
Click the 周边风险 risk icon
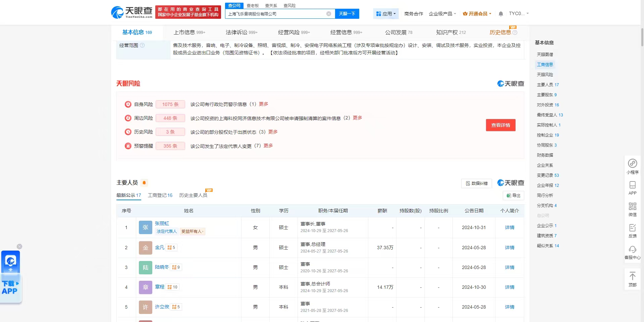pyautogui.click(x=128, y=118)
